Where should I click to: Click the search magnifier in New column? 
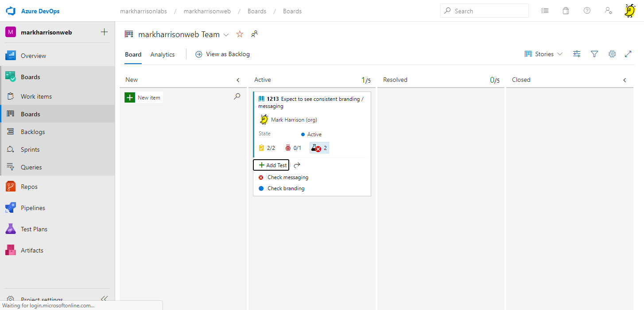tap(237, 96)
